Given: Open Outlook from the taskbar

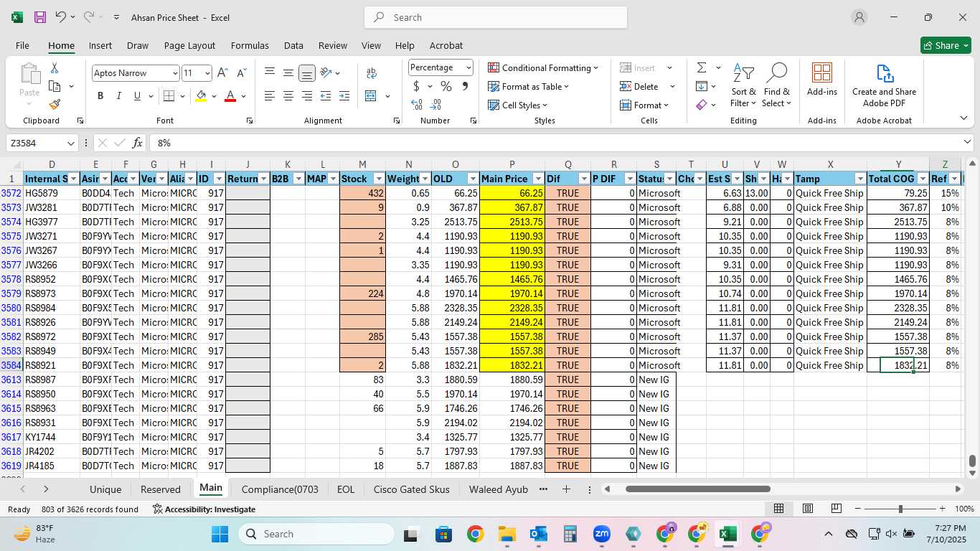Looking at the screenshot, I should pyautogui.click(x=538, y=534).
